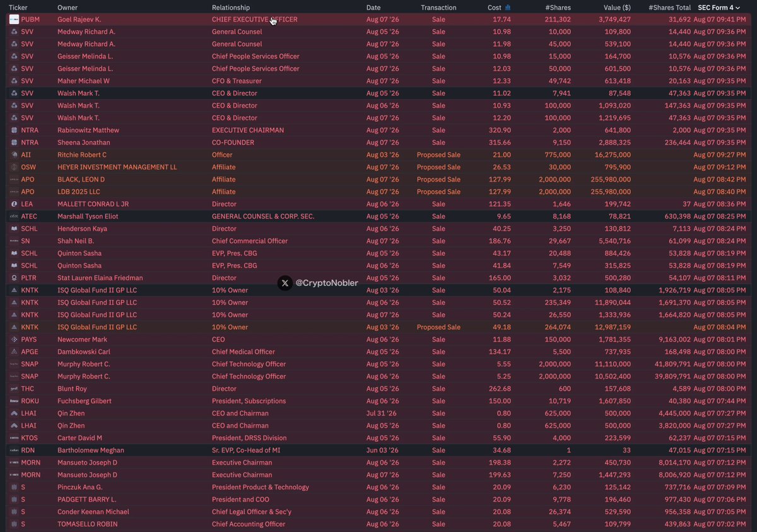Click S logo in TOMASELLO ROBIN row
Screen dimensions: 757x532
point(14,524)
